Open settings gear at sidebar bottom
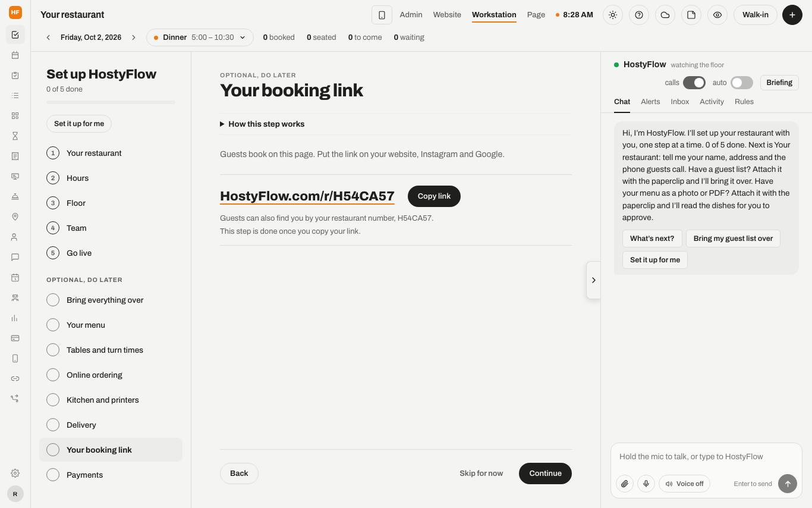Image resolution: width=812 pixels, height=508 pixels. (15, 473)
